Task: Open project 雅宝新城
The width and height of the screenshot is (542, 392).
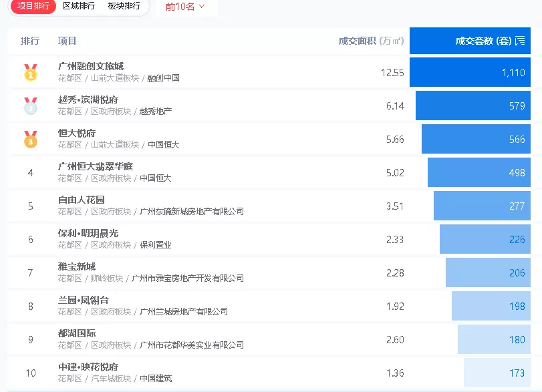Action: 77,266
